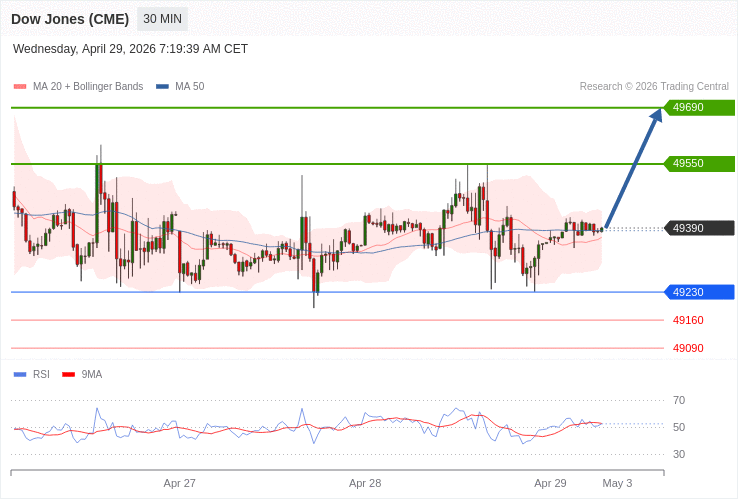This screenshot has width=738, height=500.
Task: Click the 49550 green resistance price tag
Action: coord(699,163)
